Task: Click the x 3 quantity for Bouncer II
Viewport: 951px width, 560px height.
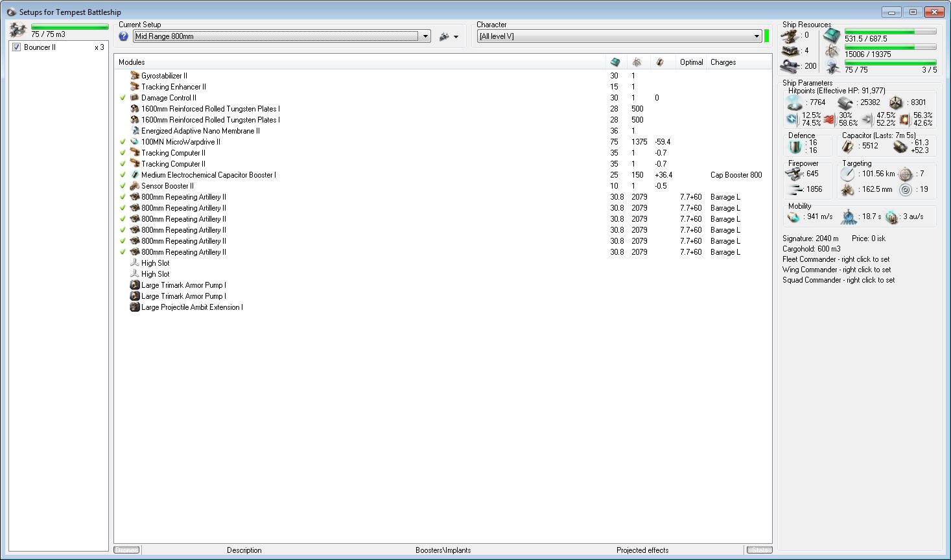Action: pyautogui.click(x=99, y=47)
